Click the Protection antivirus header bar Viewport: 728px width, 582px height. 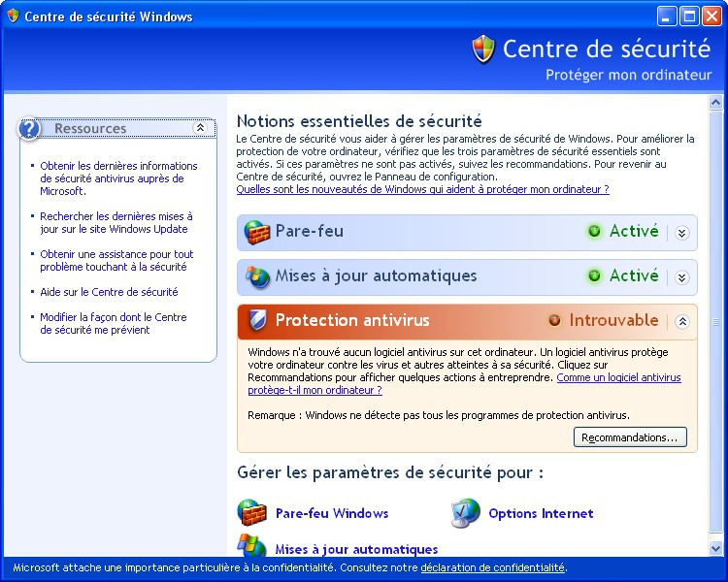point(467,322)
